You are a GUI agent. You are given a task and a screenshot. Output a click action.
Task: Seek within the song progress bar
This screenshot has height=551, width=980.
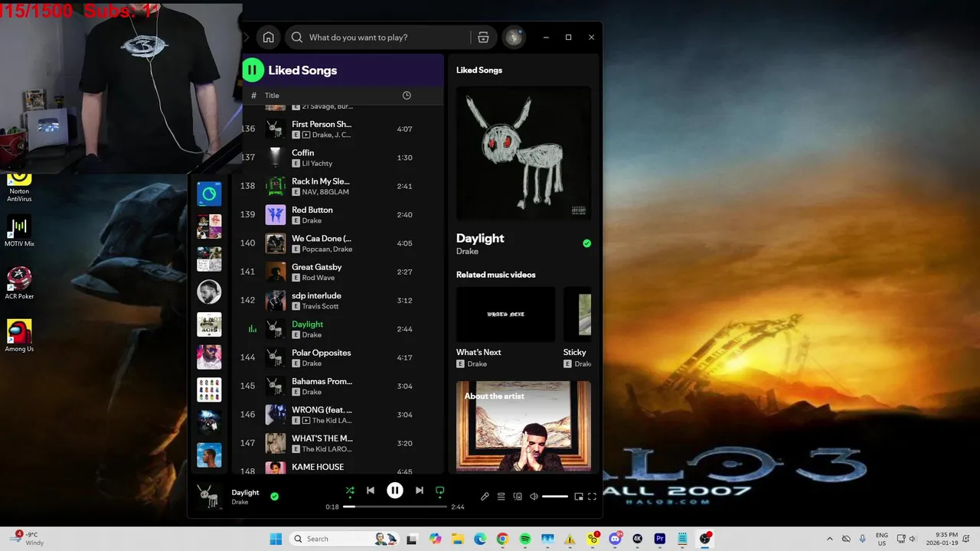coord(395,507)
